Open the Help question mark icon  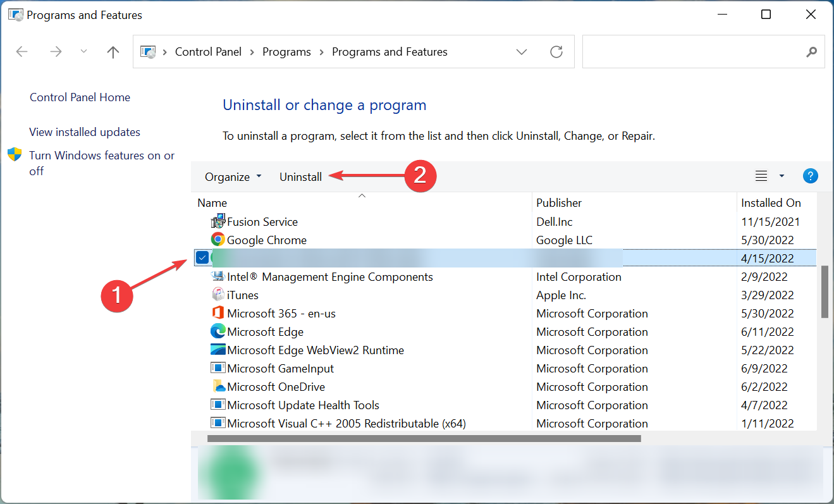tap(811, 176)
